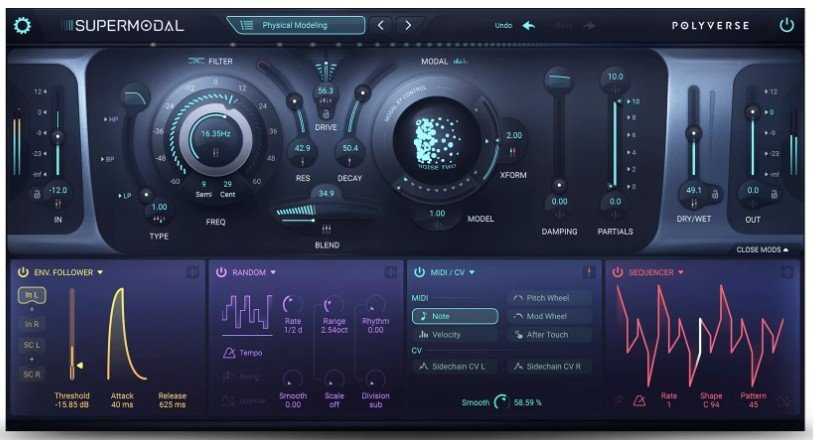Click the BLEND slider
813x440 pixels.
click(326, 211)
